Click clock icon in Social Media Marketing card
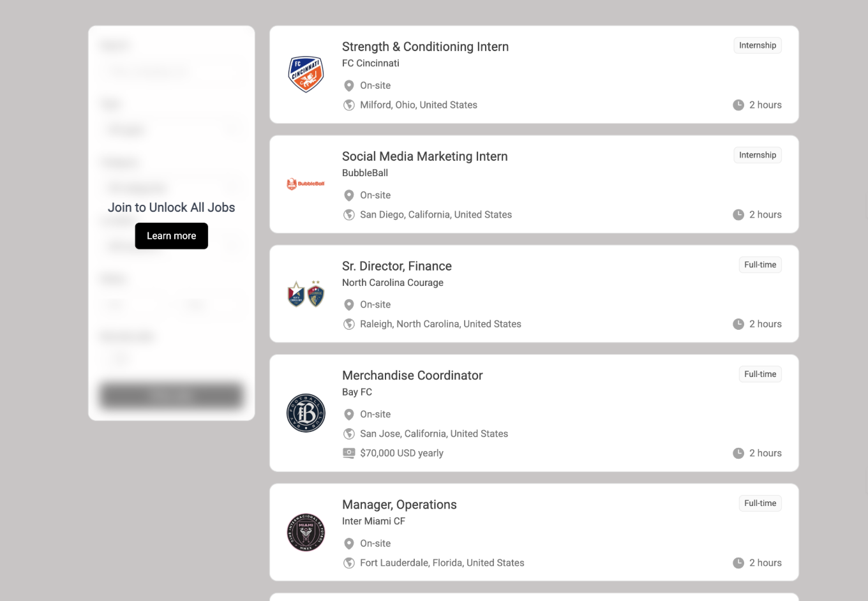Viewport: 868px width, 601px height. [x=738, y=215]
